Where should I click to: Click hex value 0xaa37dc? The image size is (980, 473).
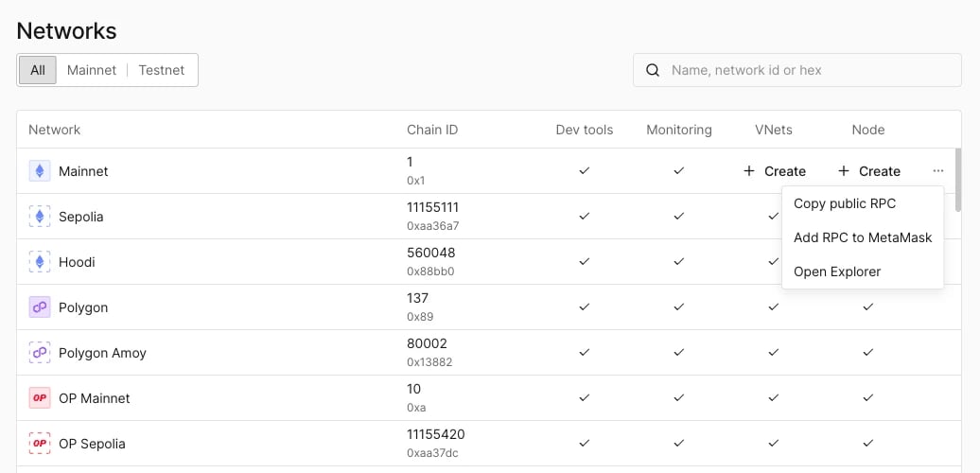tap(432, 453)
